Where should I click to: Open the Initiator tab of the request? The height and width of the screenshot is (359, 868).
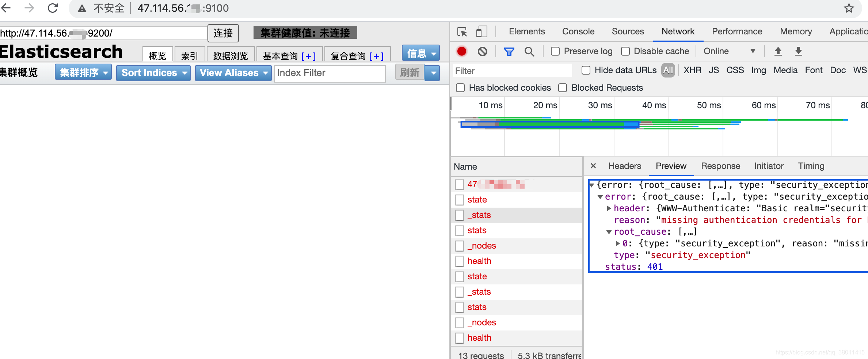point(769,166)
